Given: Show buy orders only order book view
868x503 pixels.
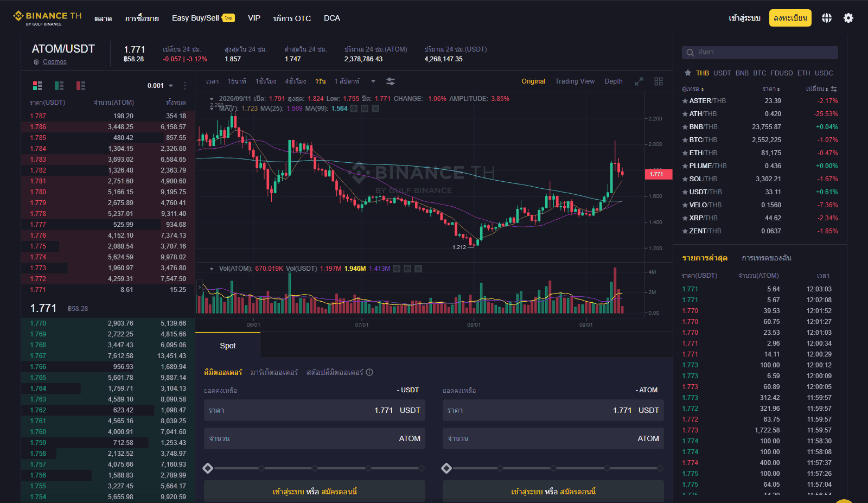Looking at the screenshot, I should tap(59, 86).
